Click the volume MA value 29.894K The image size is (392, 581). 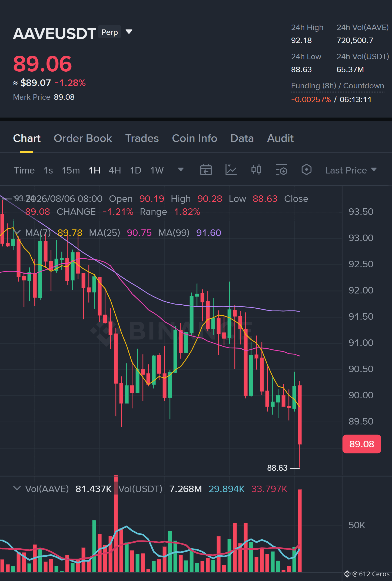pos(227,489)
